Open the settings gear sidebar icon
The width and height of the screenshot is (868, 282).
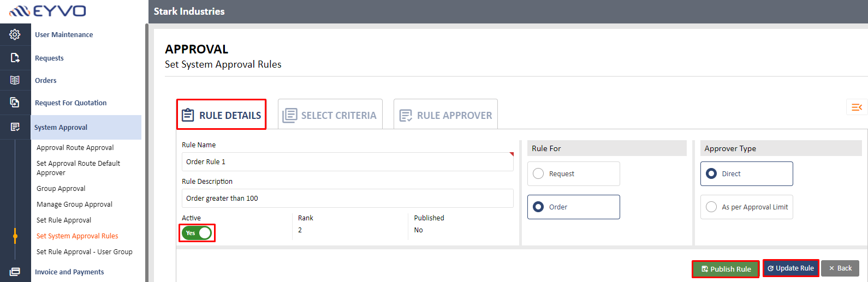tap(15, 34)
